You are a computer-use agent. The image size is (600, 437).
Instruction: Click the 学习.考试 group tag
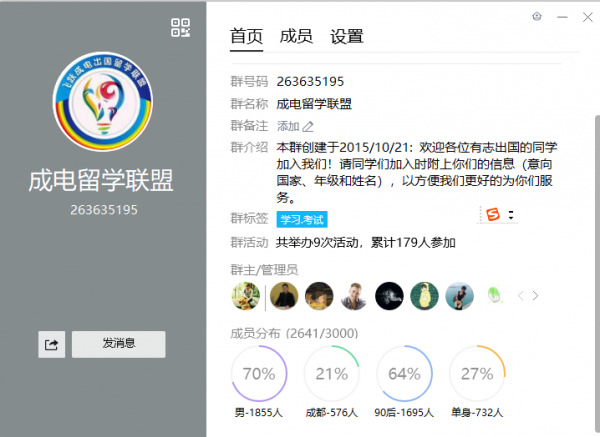point(303,219)
